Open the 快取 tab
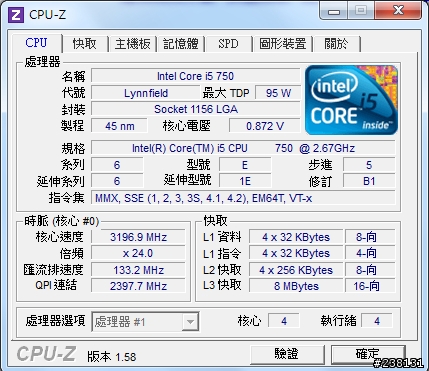Viewport: 429px width, 371px height. tap(85, 44)
